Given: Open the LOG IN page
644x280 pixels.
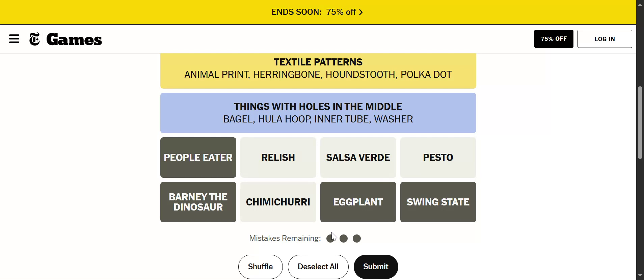Looking at the screenshot, I should tap(605, 39).
